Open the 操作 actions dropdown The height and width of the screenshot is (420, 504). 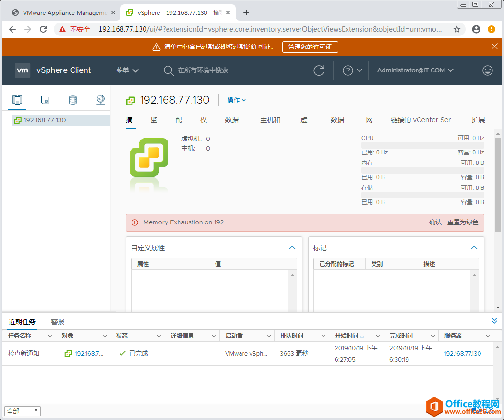(x=237, y=100)
